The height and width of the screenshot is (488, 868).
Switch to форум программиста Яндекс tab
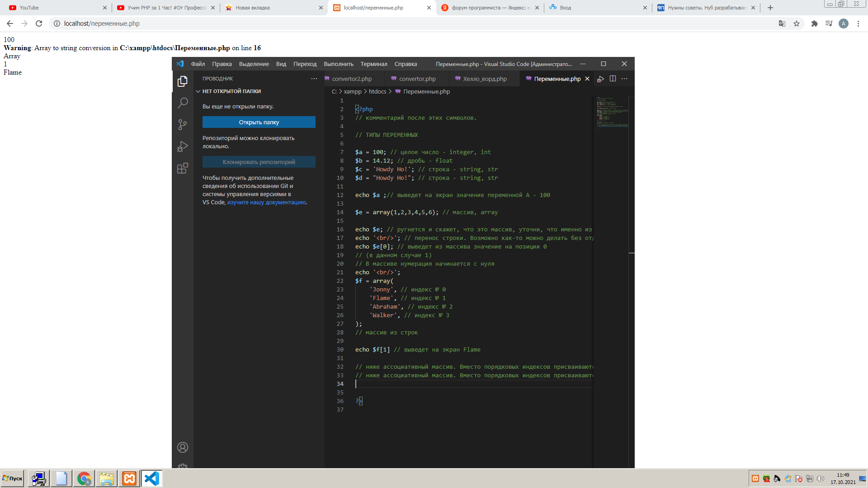(490, 8)
